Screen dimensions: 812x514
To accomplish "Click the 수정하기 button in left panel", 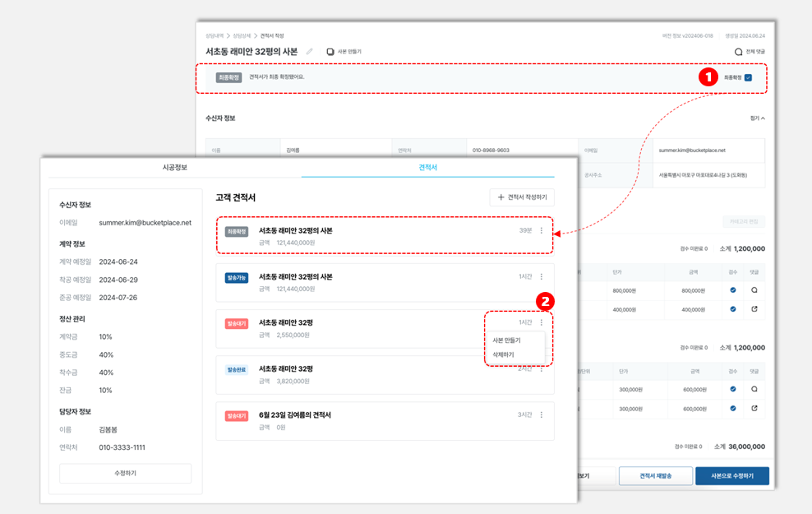I will click(125, 473).
